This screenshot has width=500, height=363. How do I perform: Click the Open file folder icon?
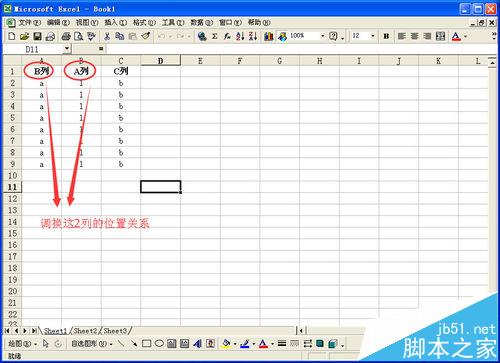click(x=24, y=36)
